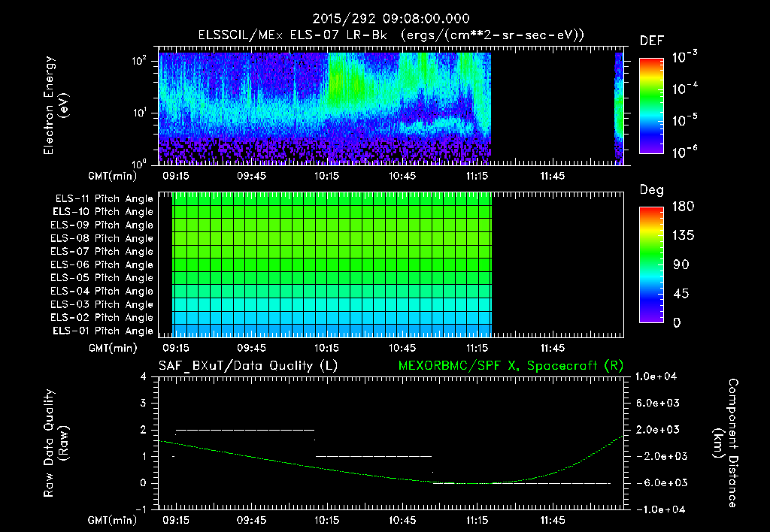Viewport: 770px width, 532px height.
Task: Click 10:45 tick on pitch angle time axis
Action: coord(402,348)
